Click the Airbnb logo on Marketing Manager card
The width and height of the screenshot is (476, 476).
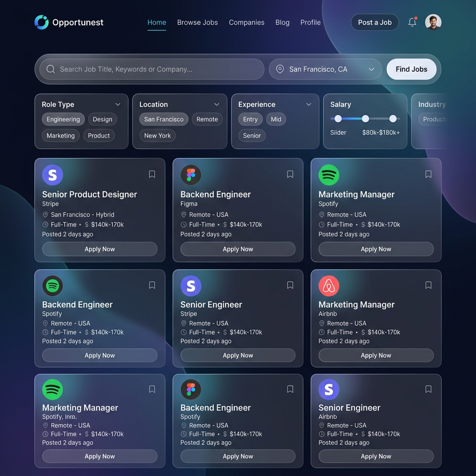tap(329, 286)
